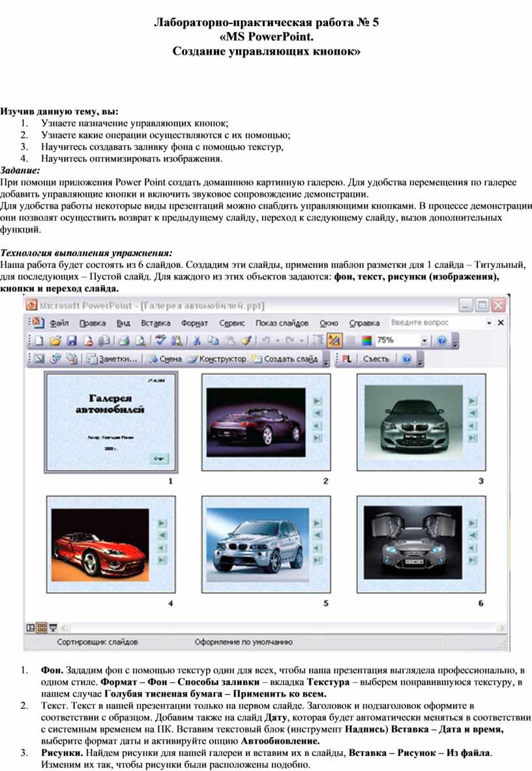Open the Вид menu
Screen dimensions: 532x771
click(x=123, y=323)
